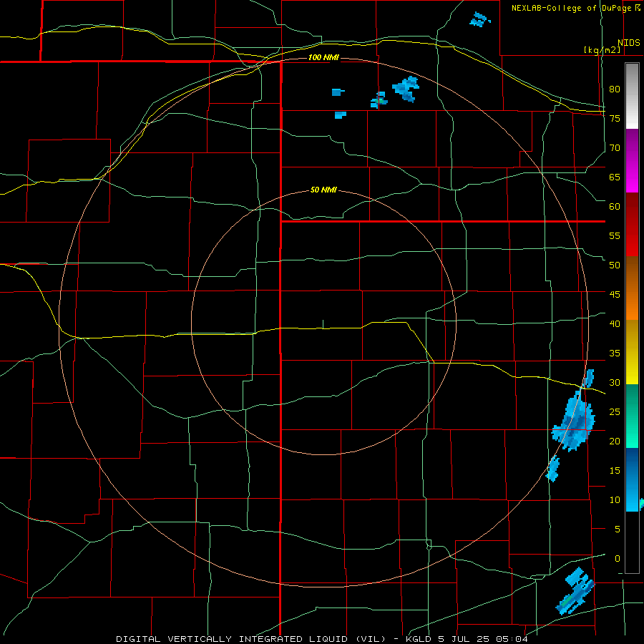Viewport: 644px width, 644px height.
Task: Click the isolated echo near the top-right corner
Action: [479, 19]
